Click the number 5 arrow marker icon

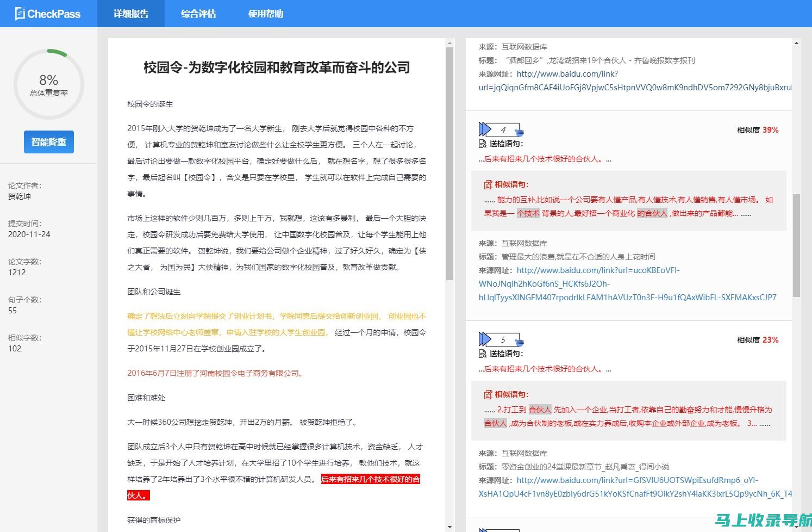click(501, 339)
